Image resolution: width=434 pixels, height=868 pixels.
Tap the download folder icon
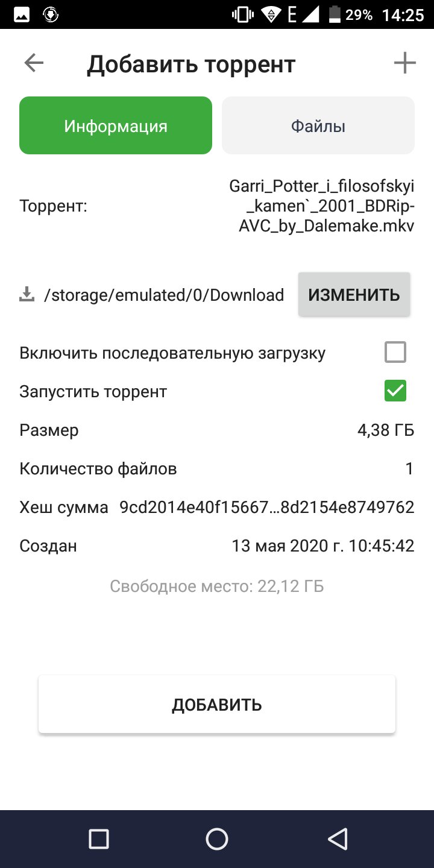[x=27, y=295]
